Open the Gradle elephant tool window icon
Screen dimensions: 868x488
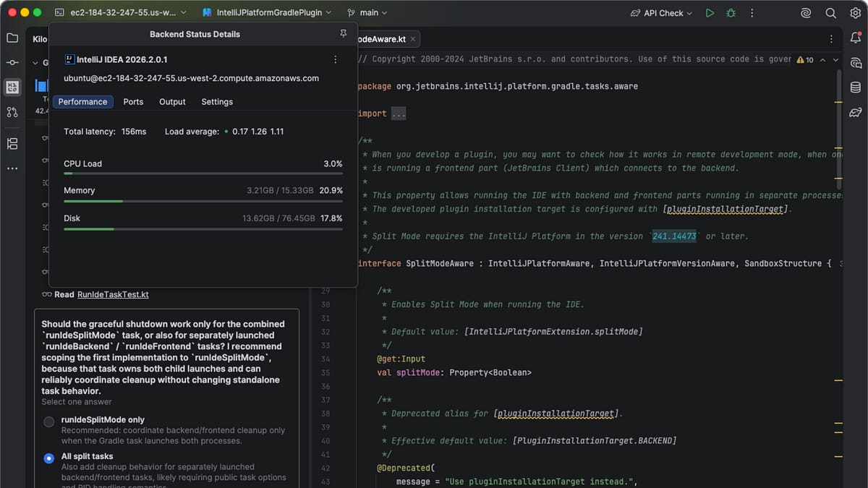[856, 112]
